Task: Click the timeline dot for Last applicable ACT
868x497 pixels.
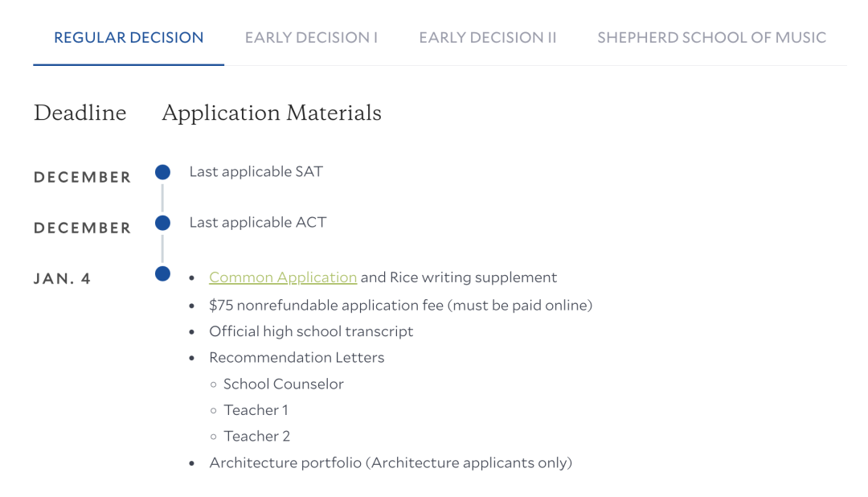Action: (x=162, y=223)
